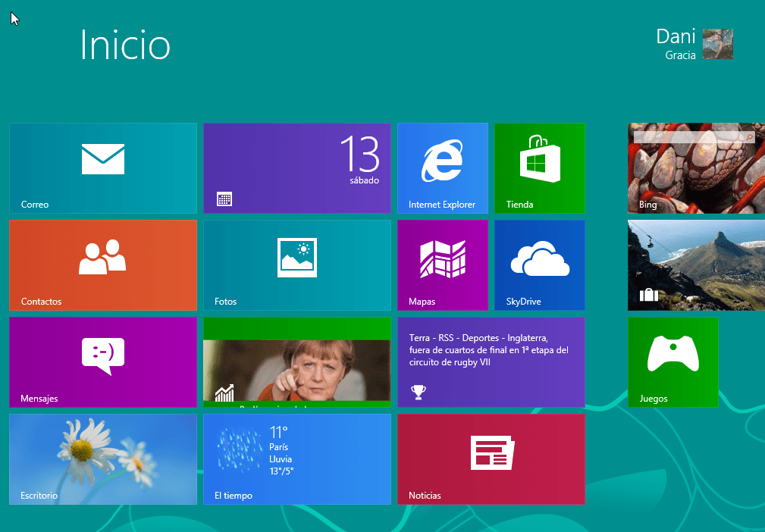Open El tiempo weather tile for París
This screenshot has width=765, height=532.
coord(297,459)
